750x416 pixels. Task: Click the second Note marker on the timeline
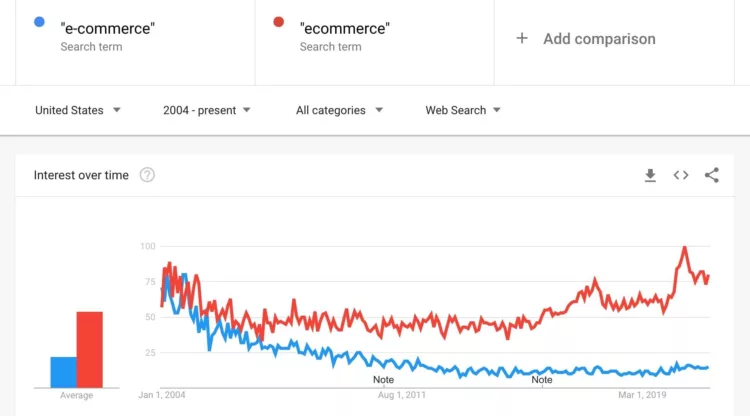coord(541,380)
